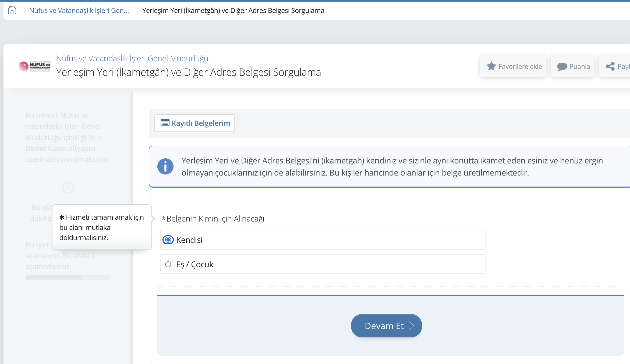Click the required field warning tooltip
Screen dimensions: 630x364
pyautogui.click(x=102, y=227)
